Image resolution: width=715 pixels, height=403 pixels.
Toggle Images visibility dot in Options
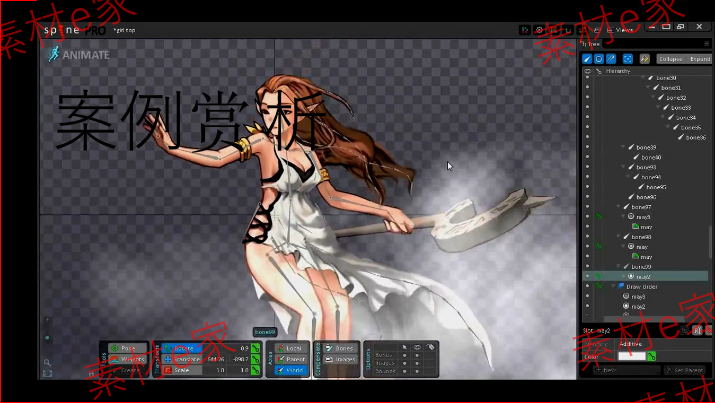pyautogui.click(x=417, y=363)
